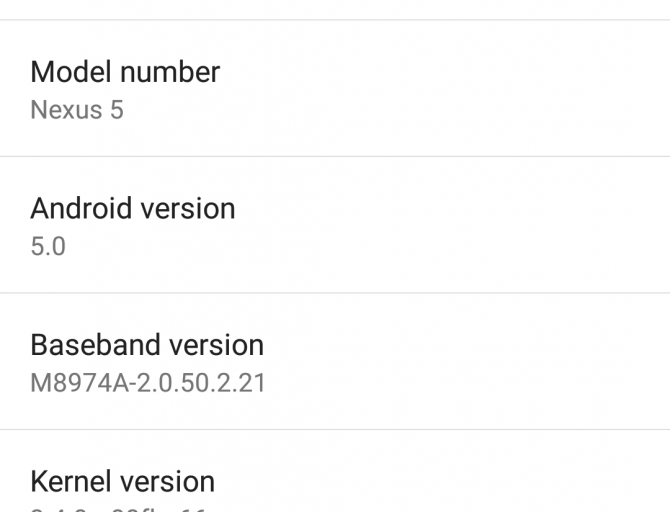Tap the Kernel version heading

(x=122, y=481)
